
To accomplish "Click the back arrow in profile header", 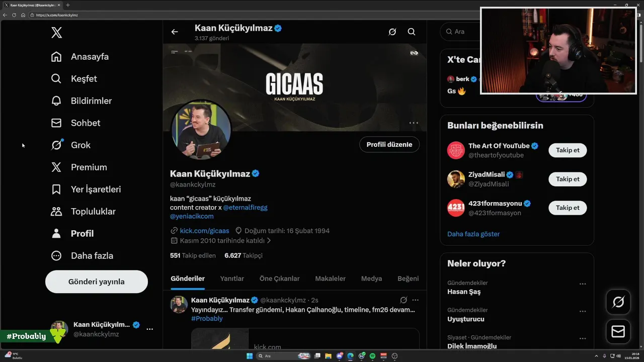I will tap(175, 32).
